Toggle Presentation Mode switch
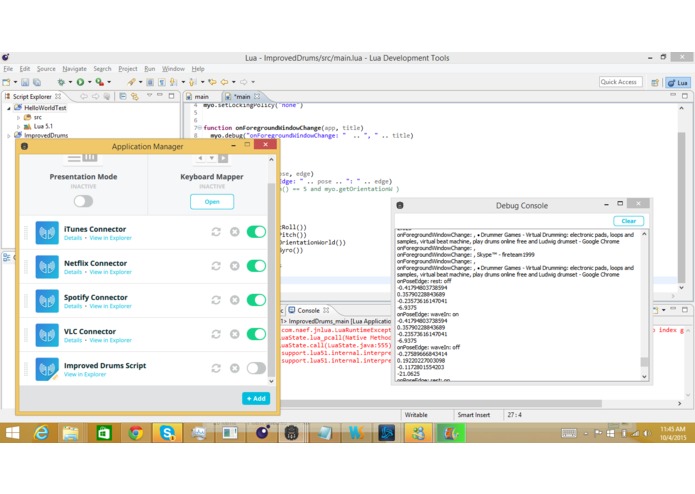The width and height of the screenshot is (695, 494). [x=83, y=202]
